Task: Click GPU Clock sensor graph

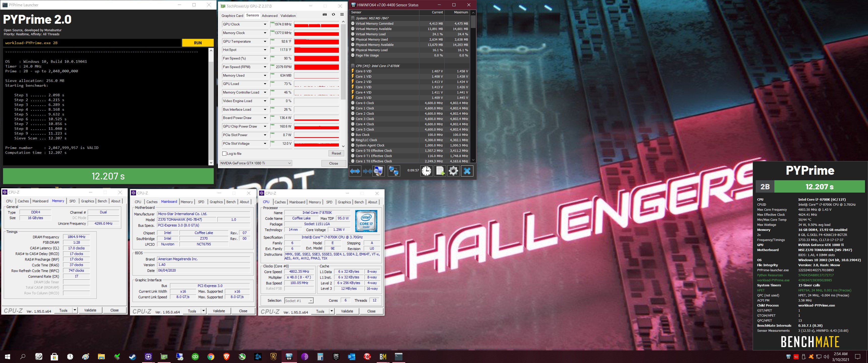Action: tap(316, 24)
